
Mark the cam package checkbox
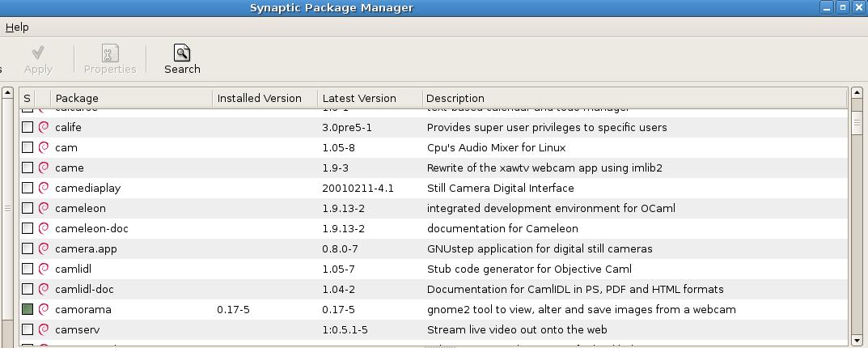[x=28, y=147]
